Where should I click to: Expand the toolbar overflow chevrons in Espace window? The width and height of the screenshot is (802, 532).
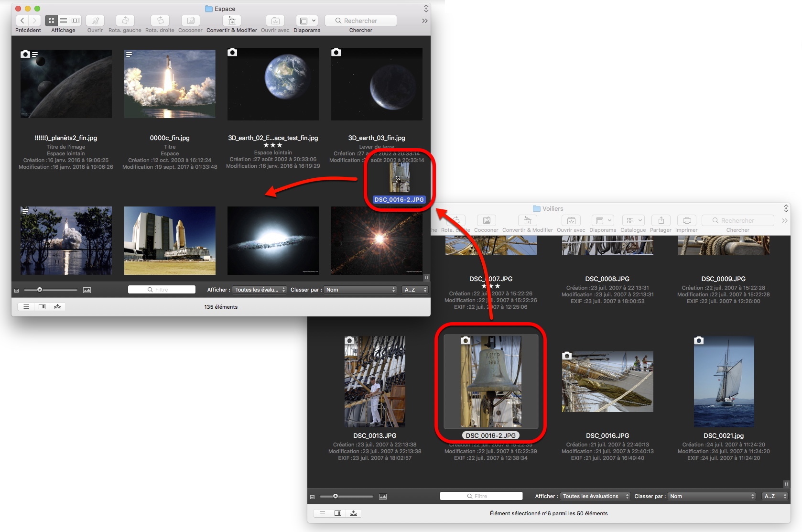tap(424, 21)
